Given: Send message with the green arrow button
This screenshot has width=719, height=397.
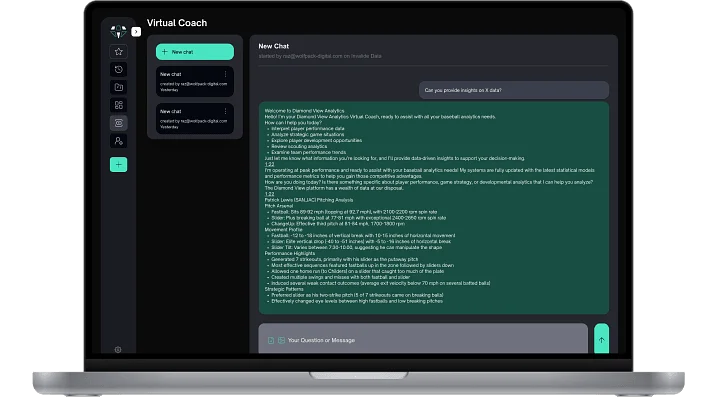Looking at the screenshot, I should (x=601, y=339).
